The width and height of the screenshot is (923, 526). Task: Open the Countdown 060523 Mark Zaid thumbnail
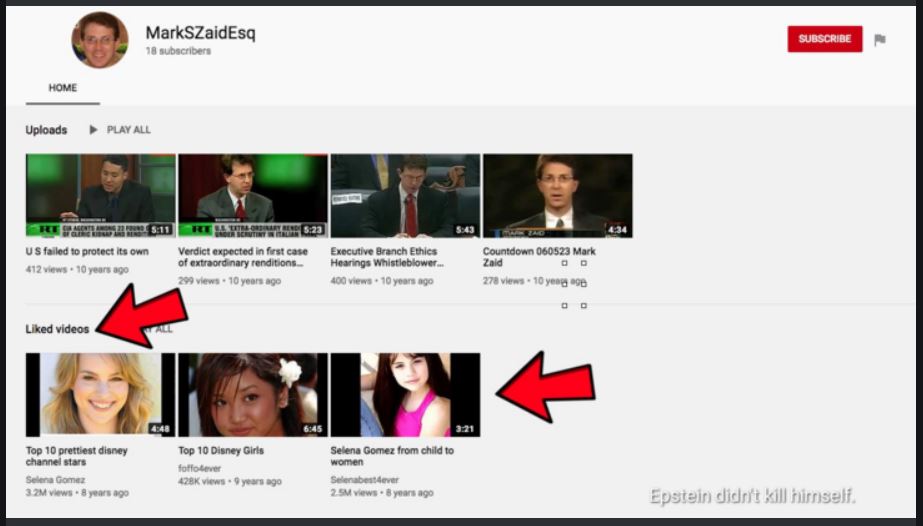(x=557, y=196)
